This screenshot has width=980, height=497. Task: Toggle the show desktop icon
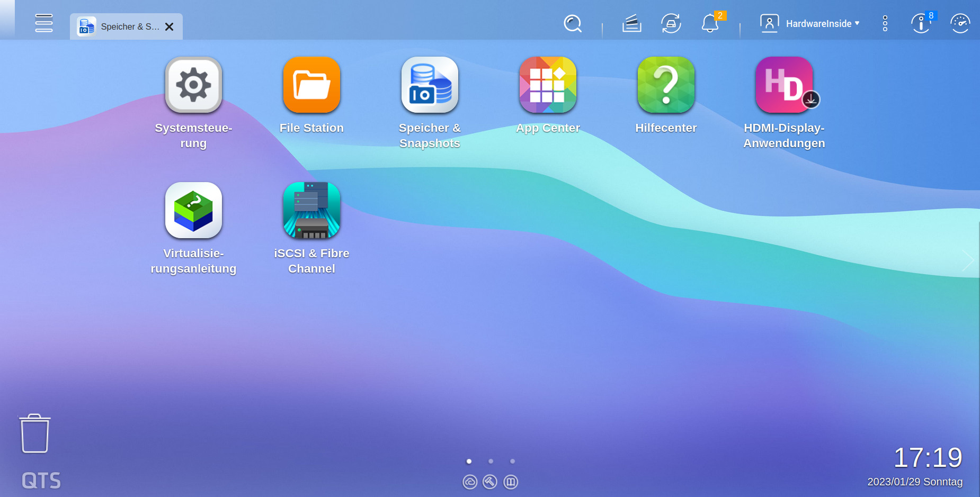511,482
